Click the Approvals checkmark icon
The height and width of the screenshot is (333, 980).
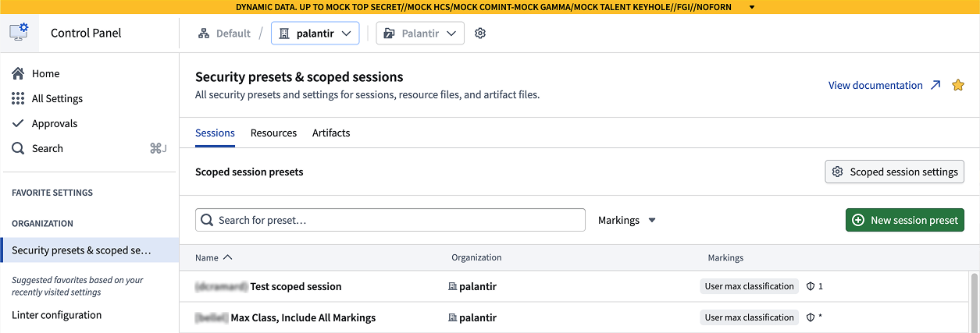pyautogui.click(x=18, y=123)
